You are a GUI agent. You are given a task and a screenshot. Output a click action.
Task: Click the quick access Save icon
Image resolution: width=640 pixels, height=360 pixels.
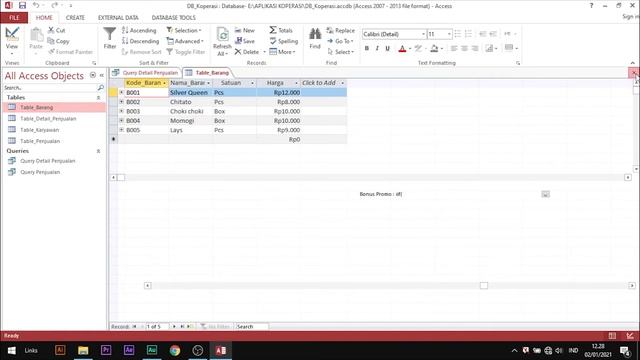click(22, 6)
